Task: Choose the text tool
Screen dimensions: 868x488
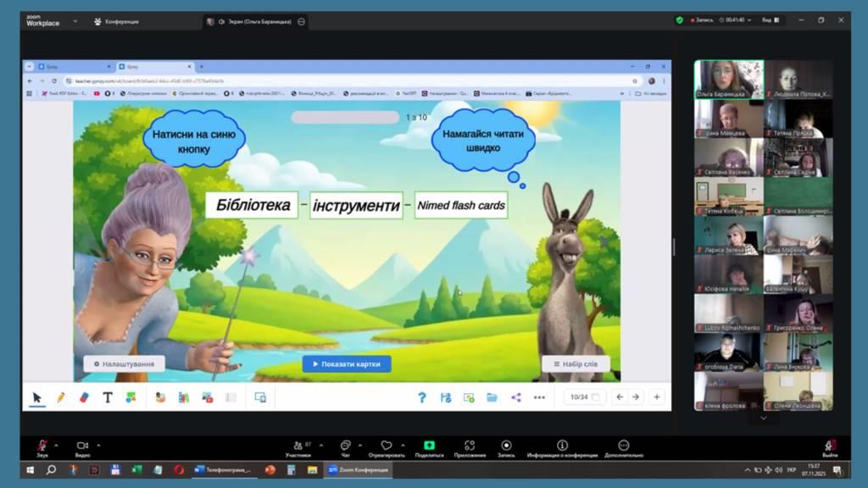Action: [108, 396]
